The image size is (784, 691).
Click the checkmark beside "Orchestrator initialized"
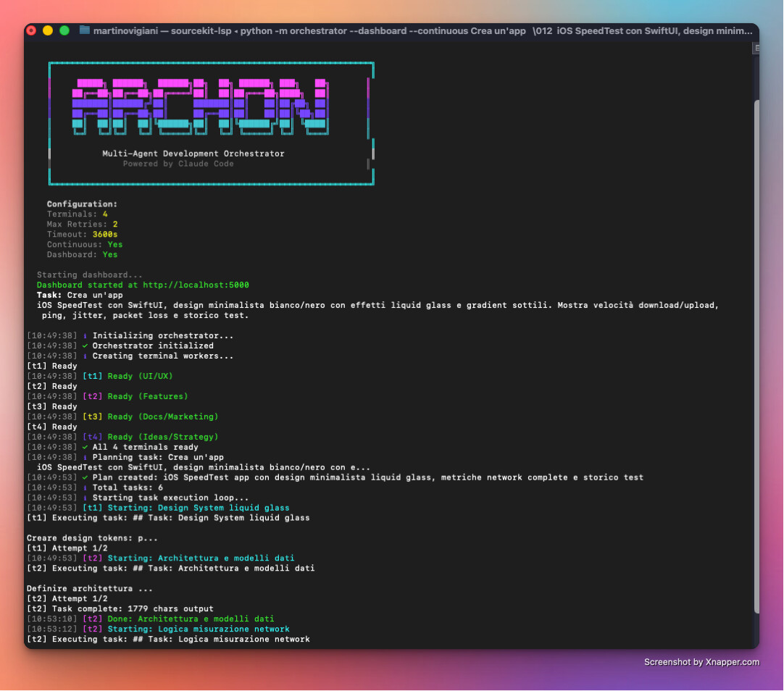tap(85, 346)
